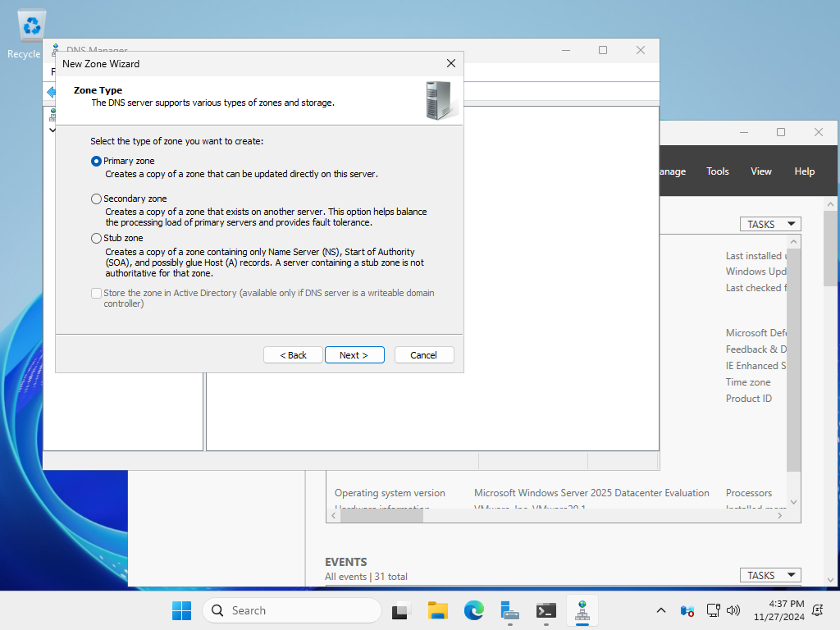Viewport: 840px width, 630px height.
Task: Maximize the DNS Manager window
Action: tap(603, 50)
